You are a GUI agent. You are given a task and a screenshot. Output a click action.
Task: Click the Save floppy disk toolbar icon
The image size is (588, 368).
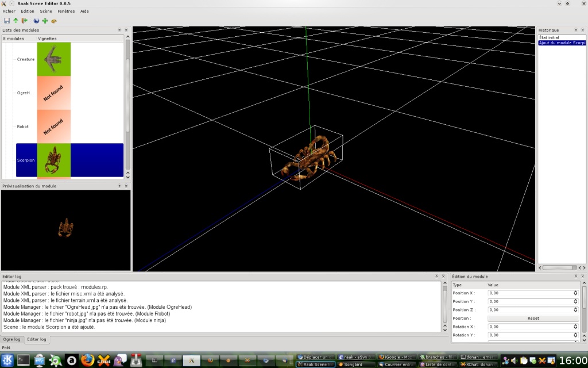[x=7, y=21]
